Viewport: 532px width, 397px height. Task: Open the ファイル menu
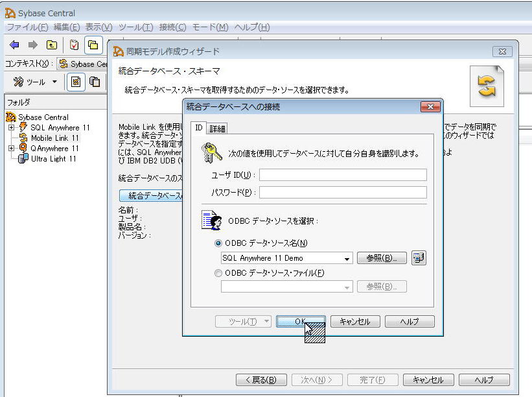tap(27, 27)
